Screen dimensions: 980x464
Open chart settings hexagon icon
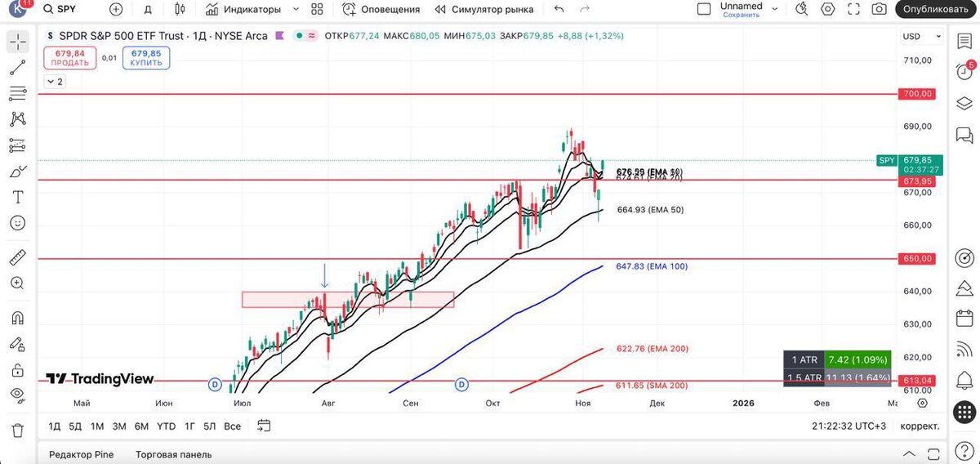click(828, 9)
